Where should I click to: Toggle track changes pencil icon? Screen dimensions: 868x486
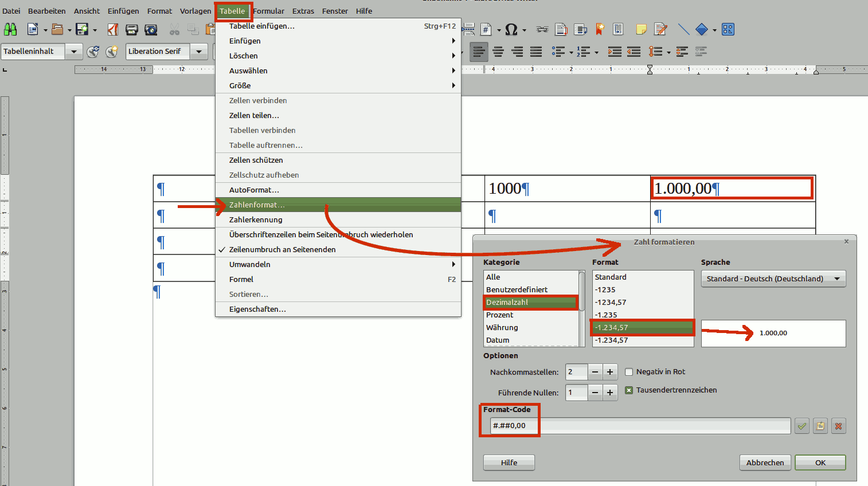[x=660, y=29]
